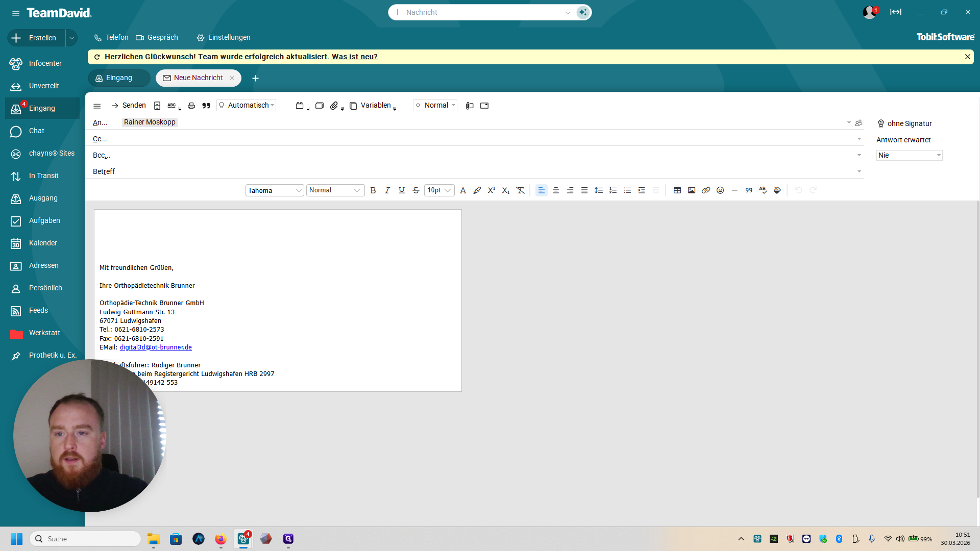Open the Tahoma font dropdown
980x551 pixels.
point(275,190)
